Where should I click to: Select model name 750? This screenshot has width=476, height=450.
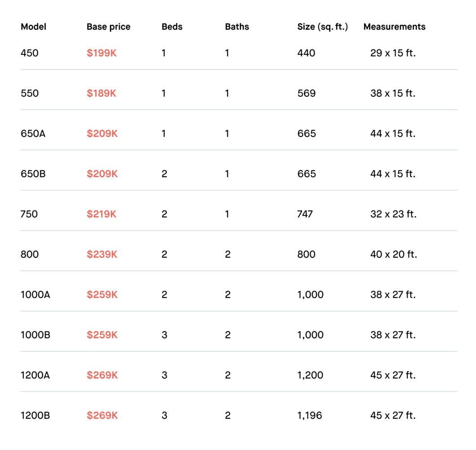point(29,214)
